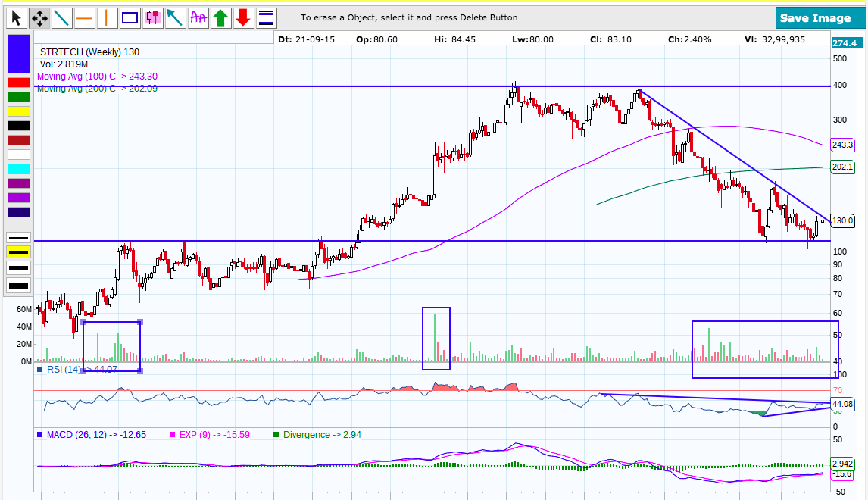868x500 pixels.
Task: Click the 44.08 RSI value tag
Action: pos(842,405)
